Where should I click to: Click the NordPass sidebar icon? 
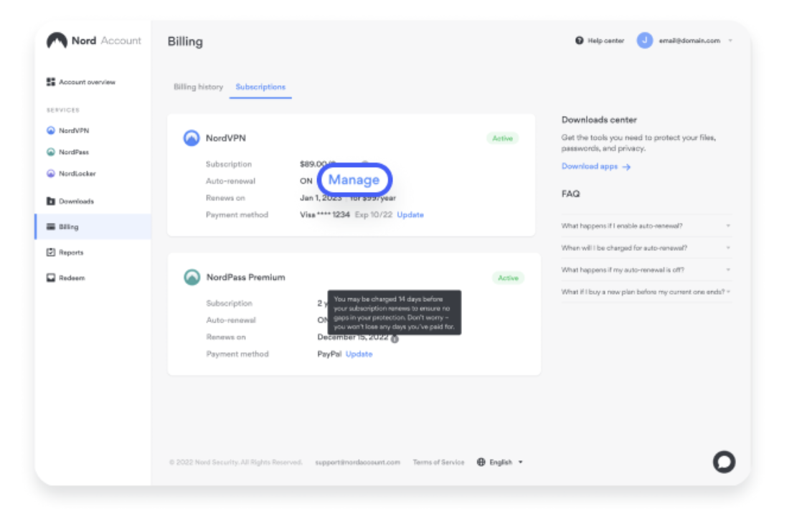pyautogui.click(x=51, y=152)
